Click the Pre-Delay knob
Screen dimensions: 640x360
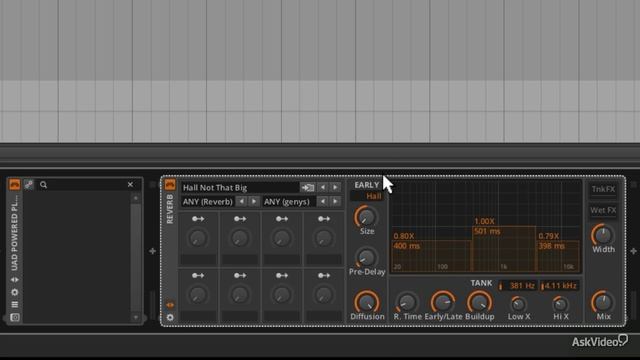pos(366,258)
